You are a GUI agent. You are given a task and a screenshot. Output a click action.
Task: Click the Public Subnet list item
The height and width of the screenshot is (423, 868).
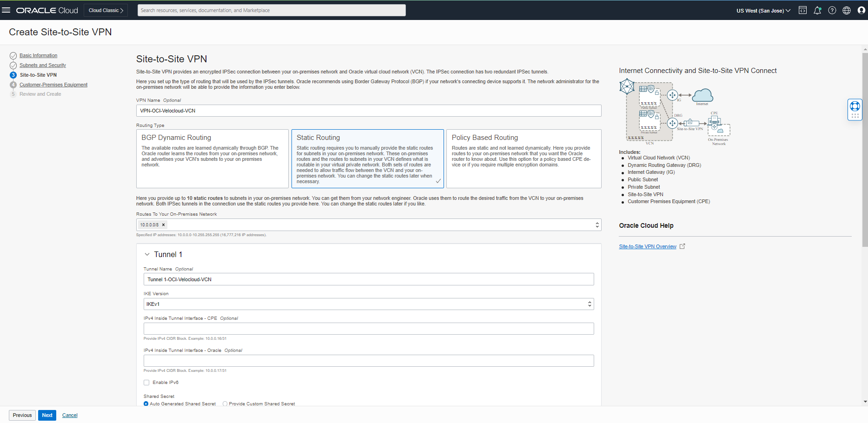[643, 180]
